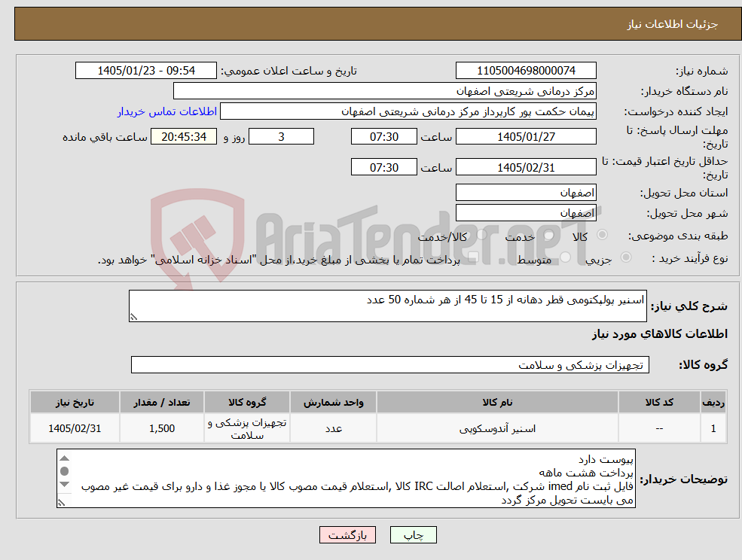This screenshot has width=742, height=560.
Task: Select the جزیی purchase type radio
Action: tap(625, 257)
